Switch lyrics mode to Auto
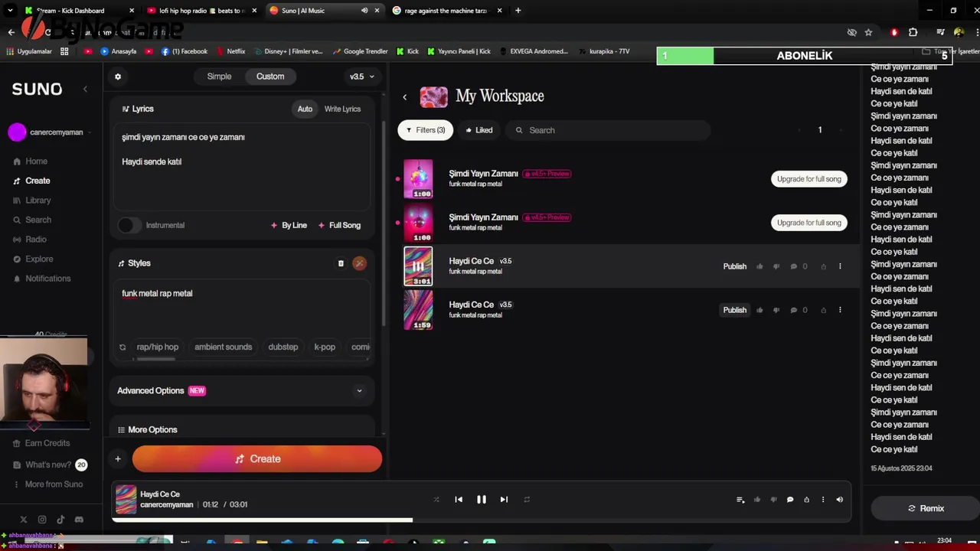 coord(305,109)
